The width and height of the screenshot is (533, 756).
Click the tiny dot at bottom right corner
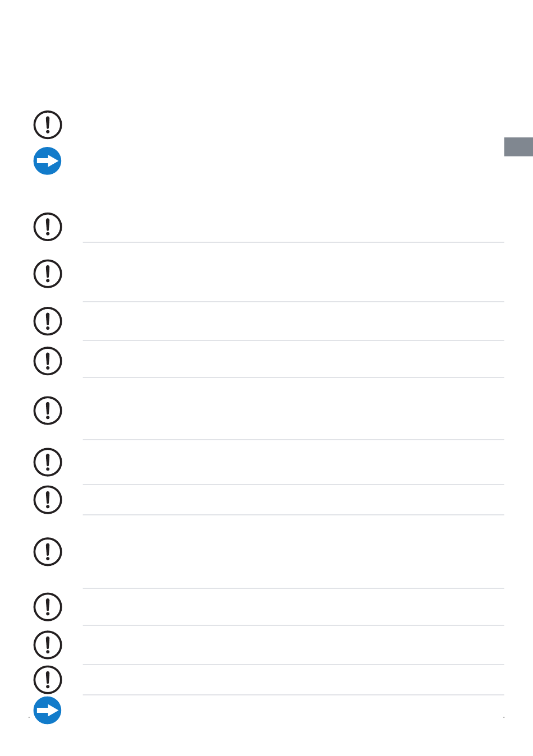(x=504, y=717)
